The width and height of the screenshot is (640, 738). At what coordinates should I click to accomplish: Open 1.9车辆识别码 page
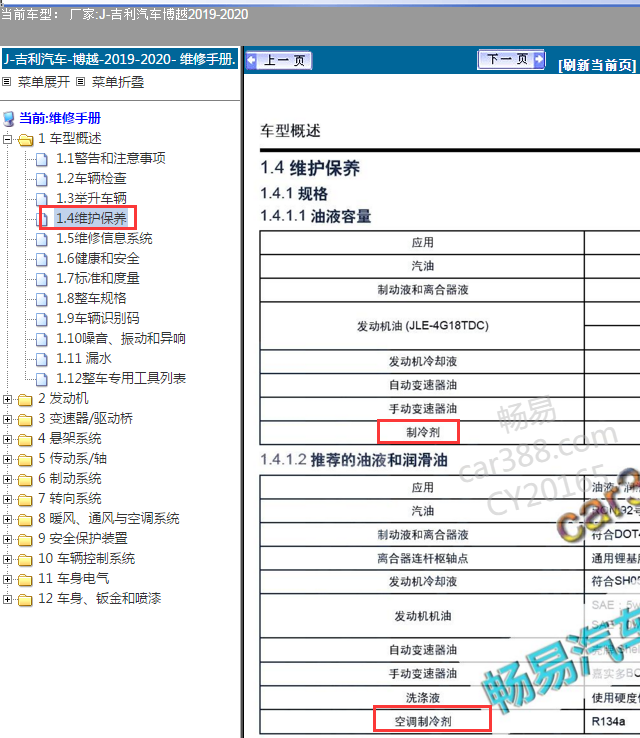[98, 319]
